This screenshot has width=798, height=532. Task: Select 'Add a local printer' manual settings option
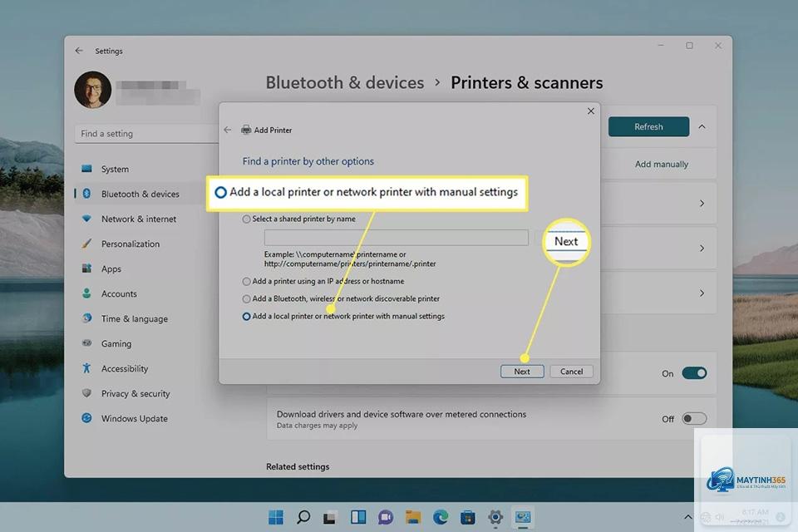[x=246, y=316]
